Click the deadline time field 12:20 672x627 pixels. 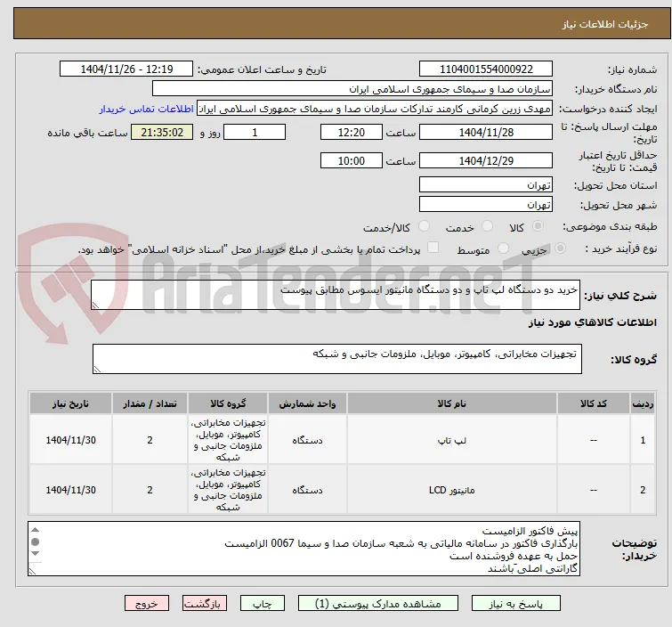tap(352, 132)
